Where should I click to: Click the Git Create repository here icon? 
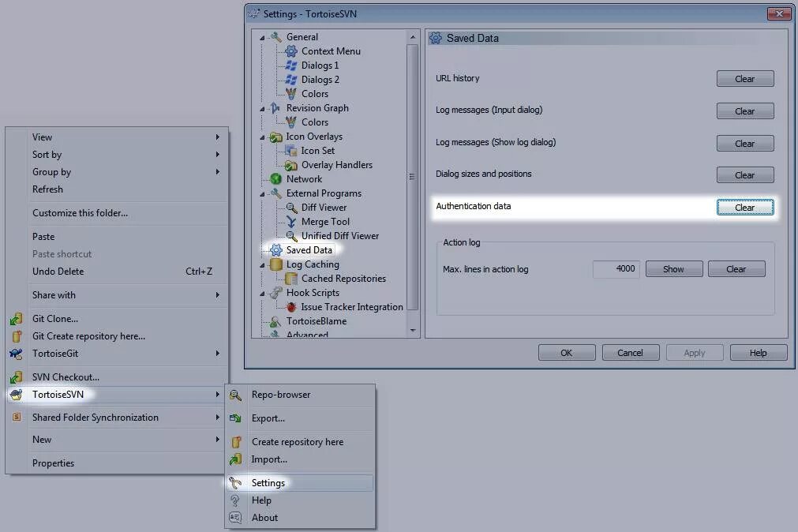click(x=17, y=336)
